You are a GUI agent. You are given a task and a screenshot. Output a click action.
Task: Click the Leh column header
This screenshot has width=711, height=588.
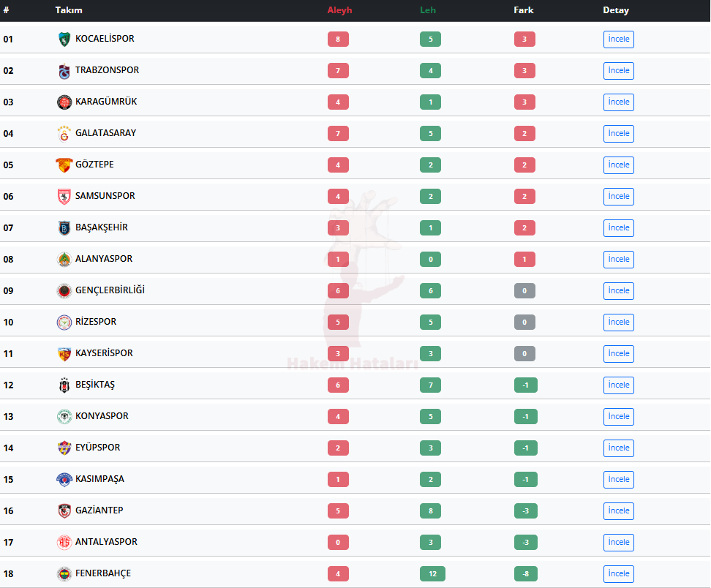click(x=428, y=10)
